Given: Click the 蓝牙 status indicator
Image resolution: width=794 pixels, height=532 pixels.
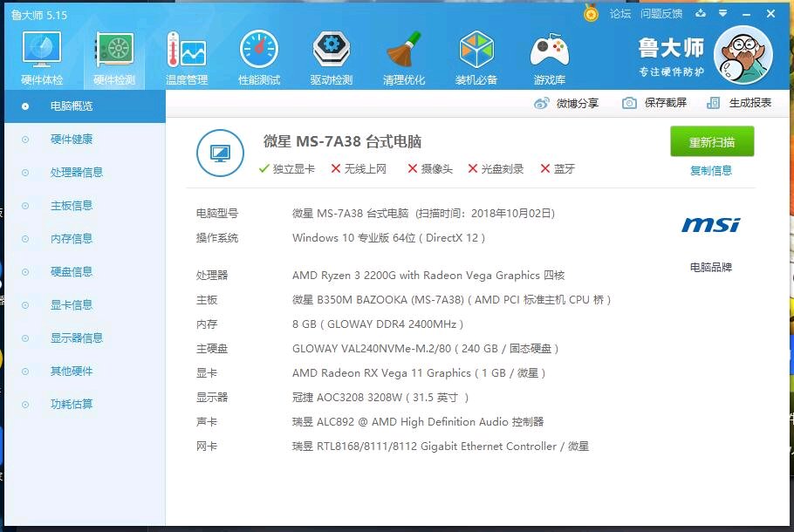Looking at the screenshot, I should (558, 169).
